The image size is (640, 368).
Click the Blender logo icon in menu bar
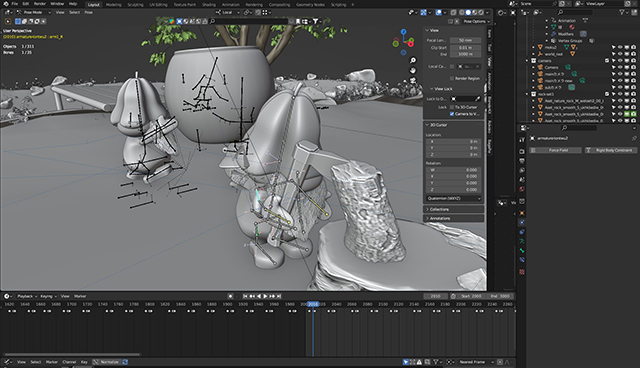[x=6, y=4]
